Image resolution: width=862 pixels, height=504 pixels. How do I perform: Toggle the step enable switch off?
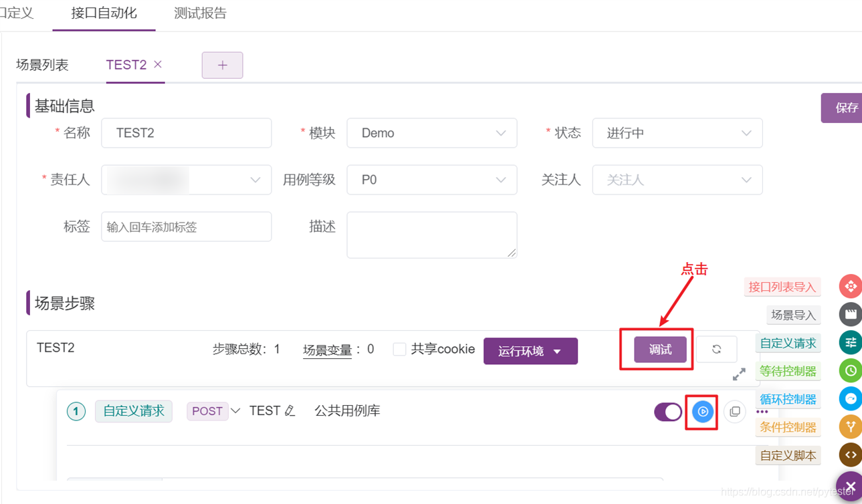point(667,412)
